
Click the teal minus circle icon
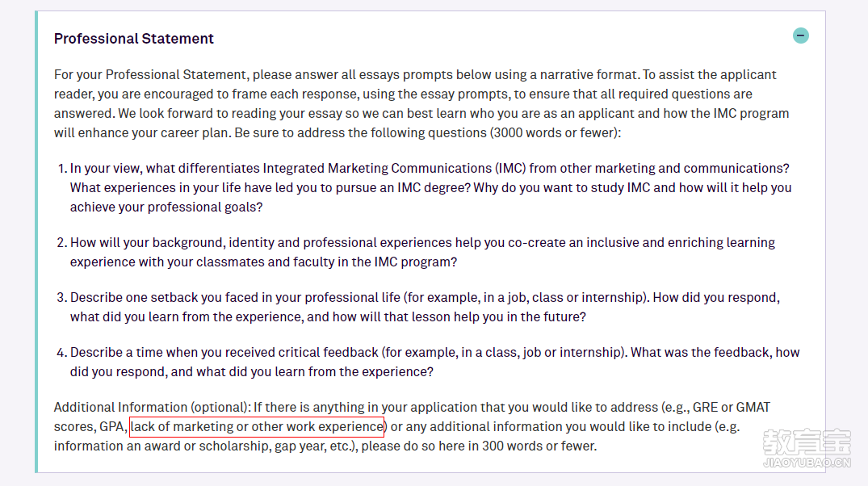click(800, 36)
